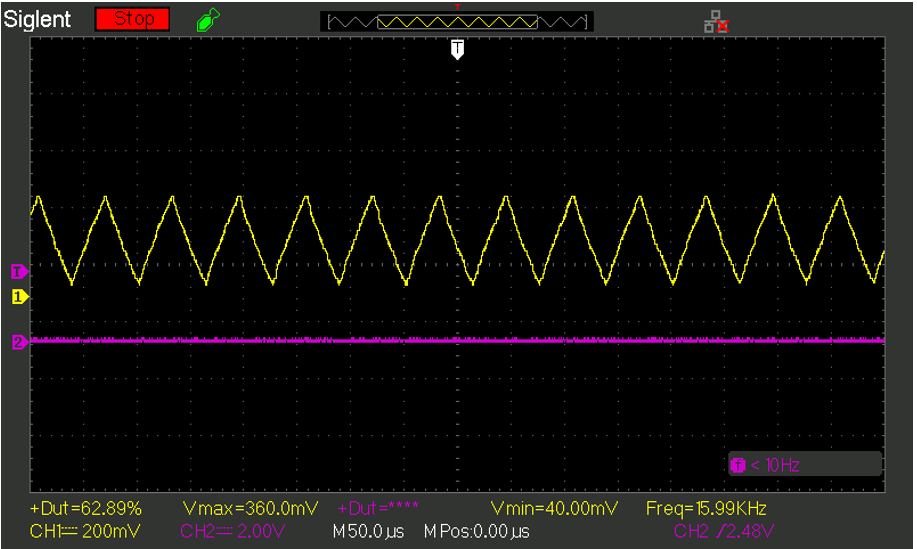Click the 'Vmax=360.0mV' measurement

250,508
